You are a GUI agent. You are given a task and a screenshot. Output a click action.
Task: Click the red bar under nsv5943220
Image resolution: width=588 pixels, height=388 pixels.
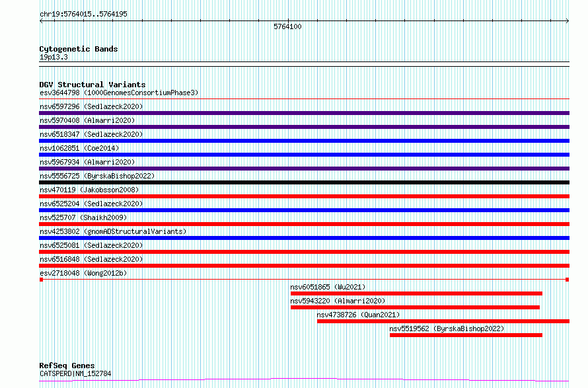[415, 307]
